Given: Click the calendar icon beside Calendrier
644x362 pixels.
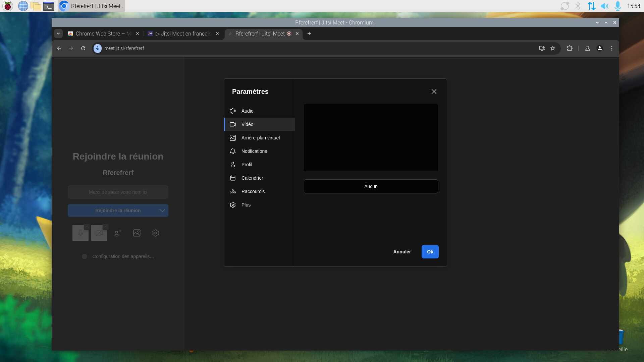Looking at the screenshot, I should tap(233, 178).
